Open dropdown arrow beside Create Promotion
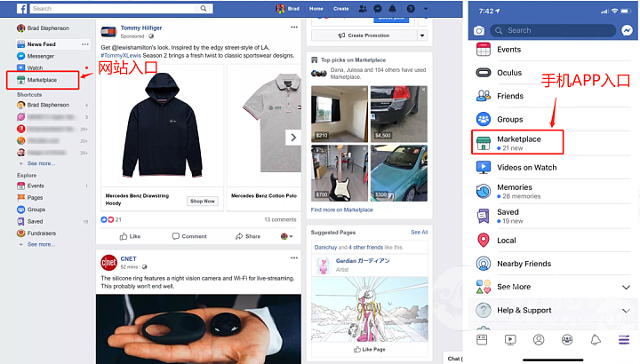Screen dimensions: 640x364 coord(422,36)
